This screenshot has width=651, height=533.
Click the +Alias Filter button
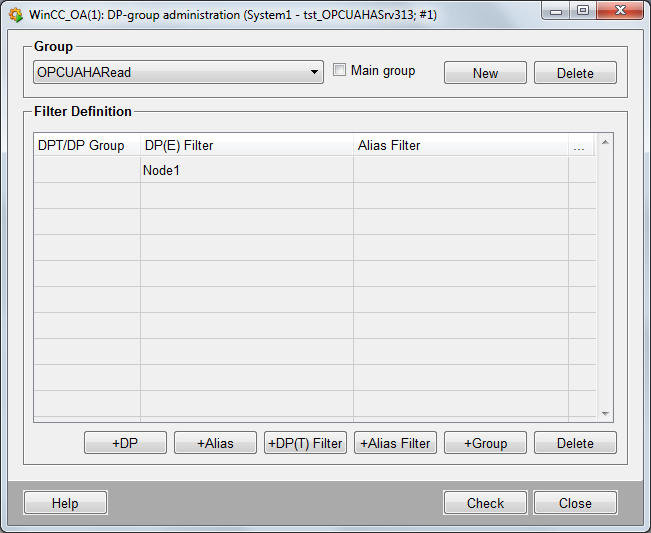coord(395,443)
